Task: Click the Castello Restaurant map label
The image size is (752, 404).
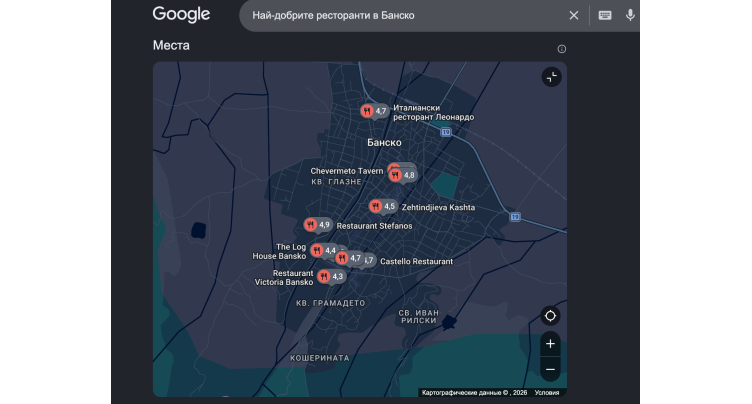Action: point(416,261)
